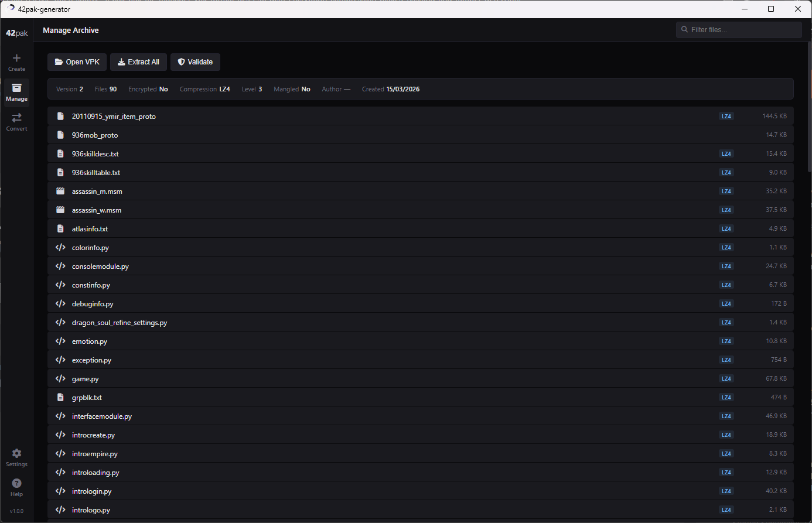Click the code icon of game.py
Viewport: 812px width, 523px height.
[60, 378]
